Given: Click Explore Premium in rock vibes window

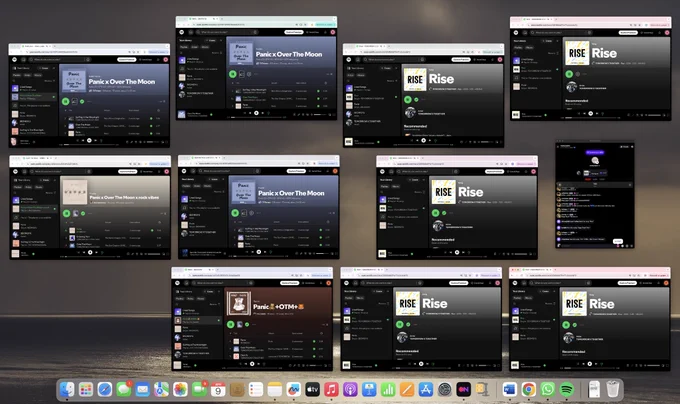Looking at the screenshot, I should [x=128, y=172].
